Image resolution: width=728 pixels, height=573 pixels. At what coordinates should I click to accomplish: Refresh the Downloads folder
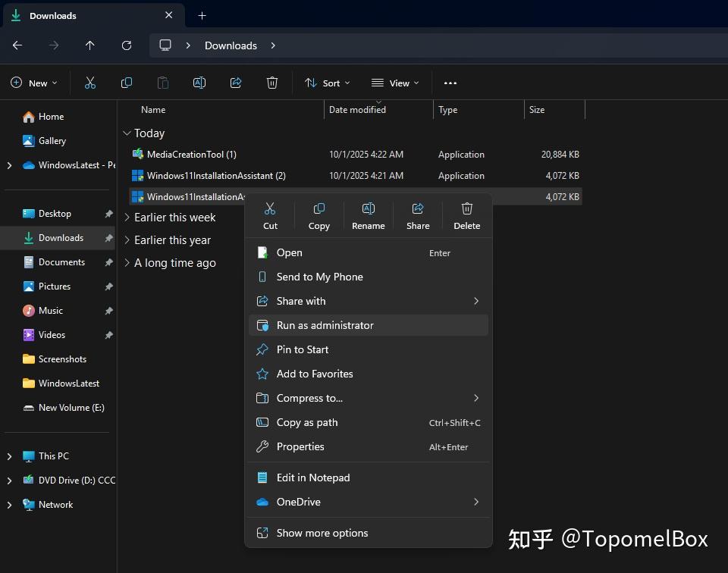pos(127,45)
